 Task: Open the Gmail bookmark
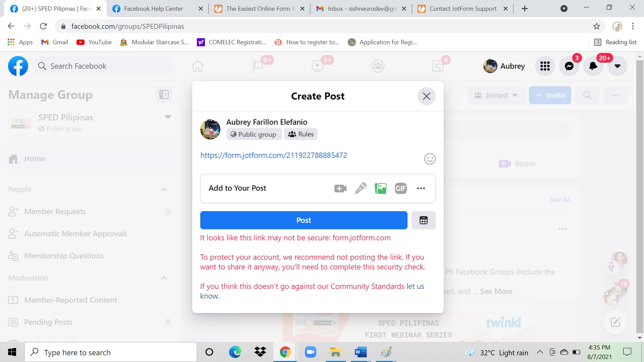(55, 42)
